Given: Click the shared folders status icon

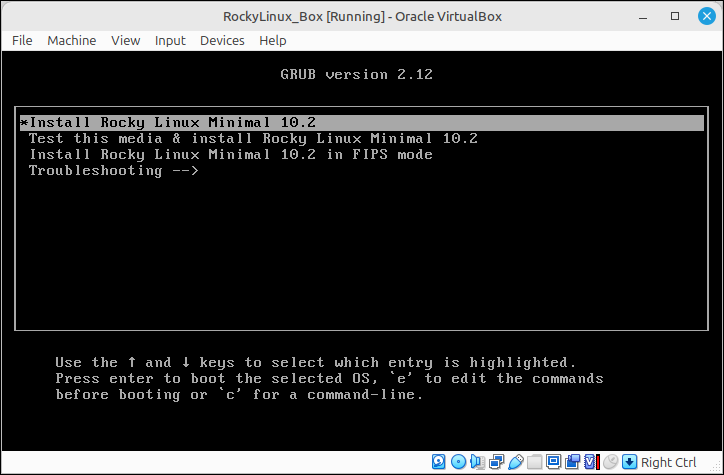Looking at the screenshot, I should 534,462.
